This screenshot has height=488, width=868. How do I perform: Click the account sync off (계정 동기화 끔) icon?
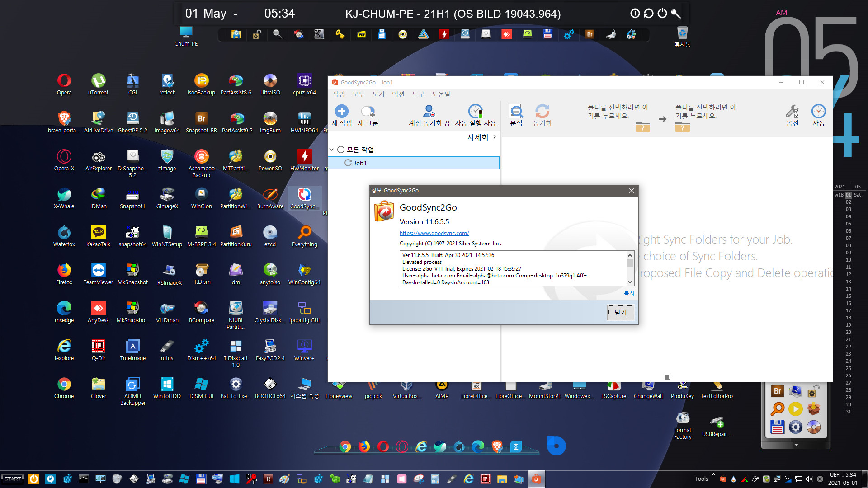pyautogui.click(x=429, y=111)
